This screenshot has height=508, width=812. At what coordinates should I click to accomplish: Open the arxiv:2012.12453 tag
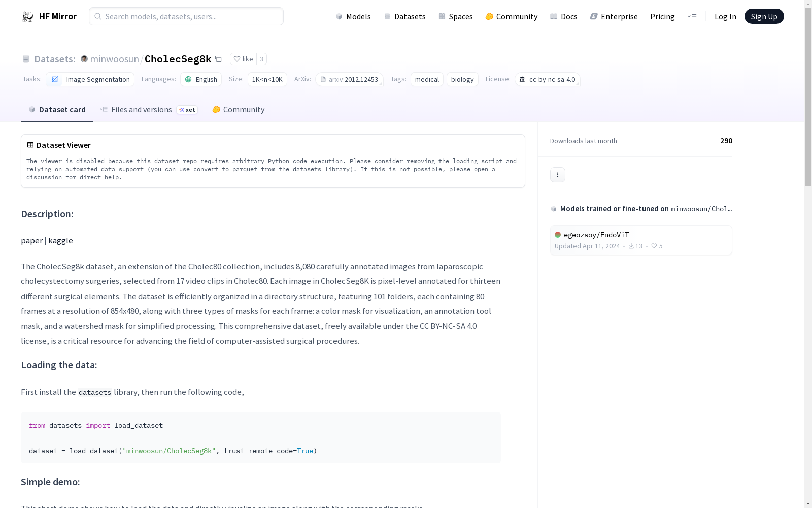[x=349, y=79]
